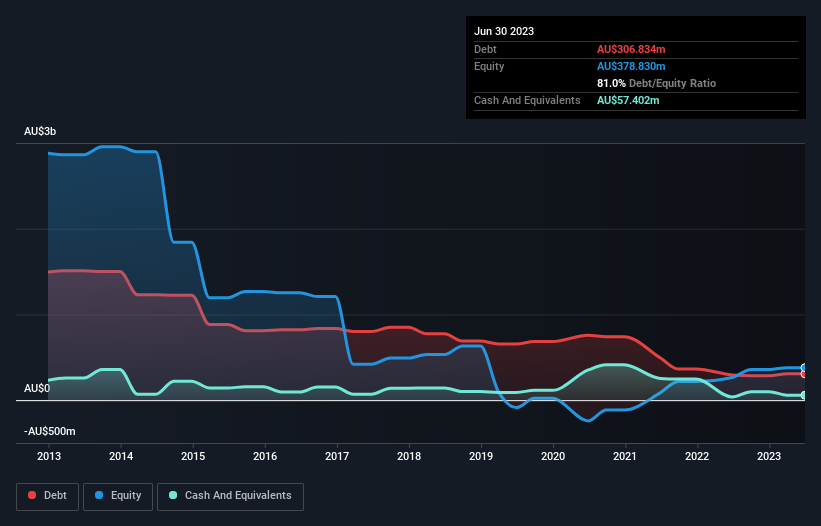Image resolution: width=821 pixels, height=526 pixels.
Task: Select the 2015 x-axis label
Action: point(193,456)
